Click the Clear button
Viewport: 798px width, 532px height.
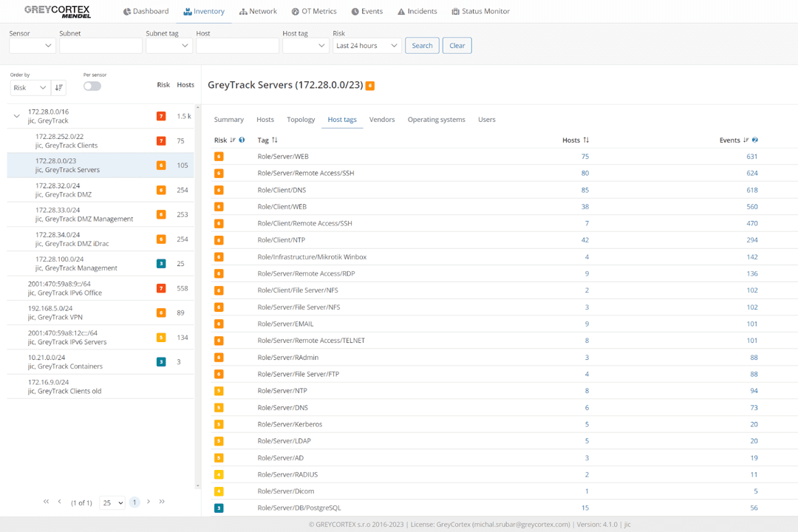[x=457, y=45]
